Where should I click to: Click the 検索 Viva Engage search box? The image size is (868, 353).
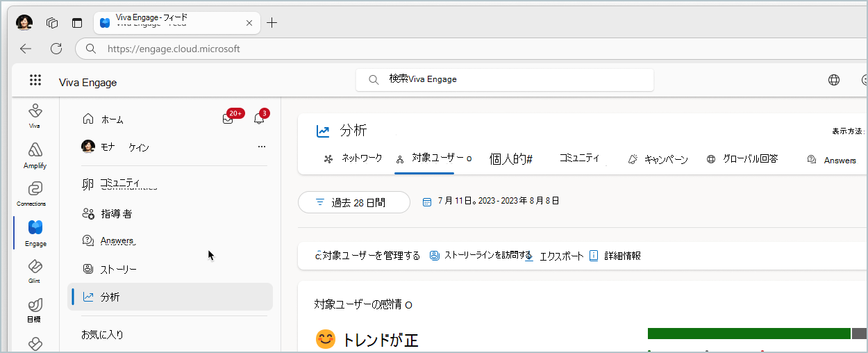click(x=505, y=79)
